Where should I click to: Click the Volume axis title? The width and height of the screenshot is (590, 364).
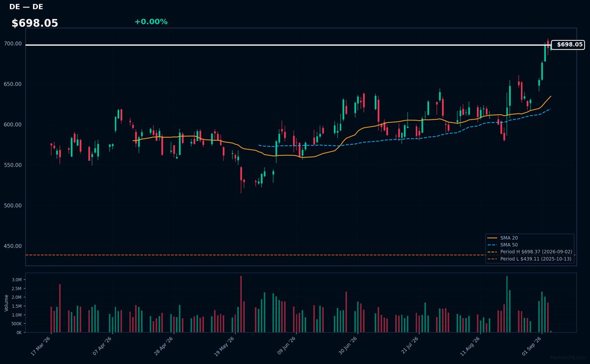point(6,303)
